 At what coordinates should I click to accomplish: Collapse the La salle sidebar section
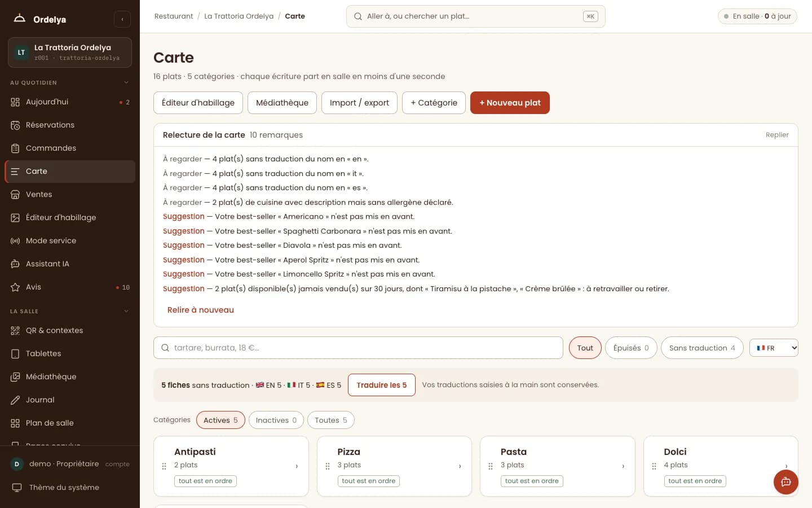126,312
